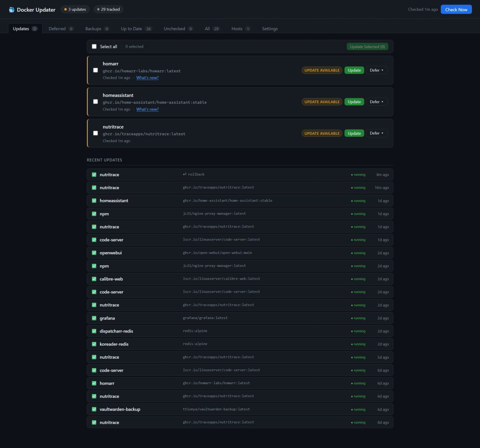
Task: Open the Up to Date tab
Action: click(x=136, y=29)
